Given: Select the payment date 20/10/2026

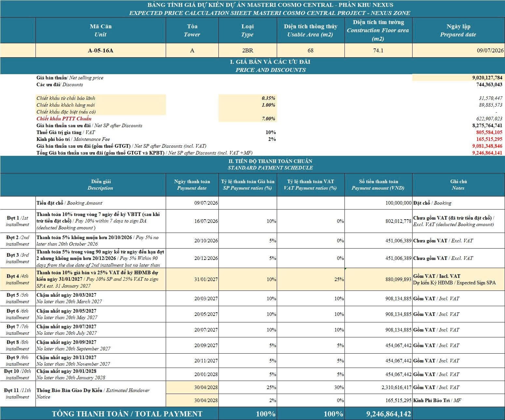Looking at the screenshot, I should click(206, 241).
